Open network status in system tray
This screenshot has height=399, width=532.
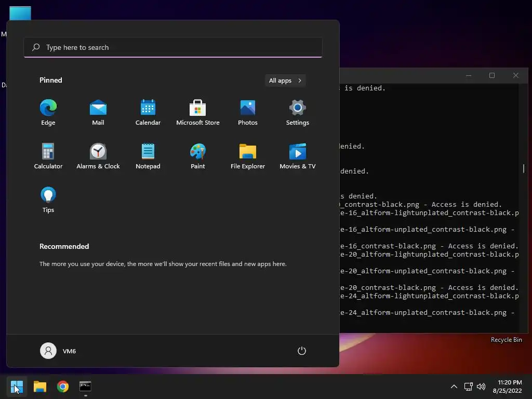click(x=469, y=387)
